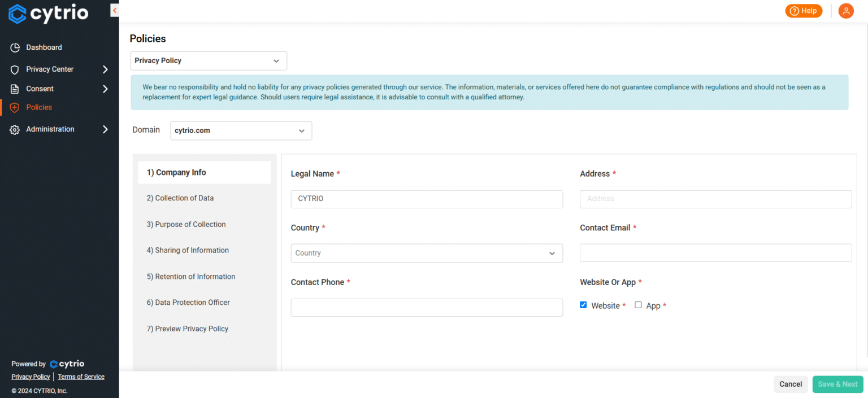868x398 pixels.
Task: Click inside the Contact Email field
Action: coord(715,252)
